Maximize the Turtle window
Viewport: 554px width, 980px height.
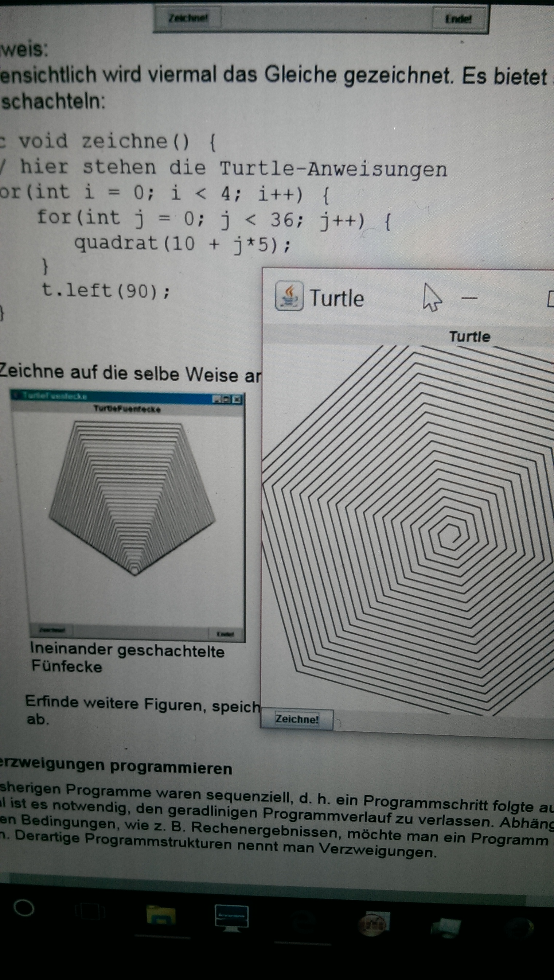[x=550, y=300]
